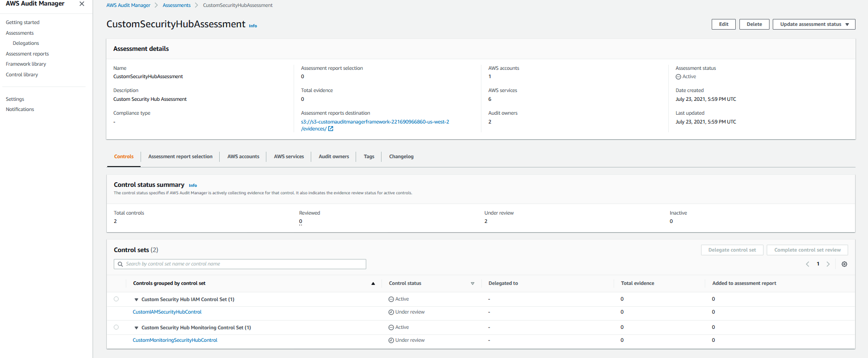Click the Custom Security Hub Assessment description text
This screenshot has height=358, width=868.
150,99
